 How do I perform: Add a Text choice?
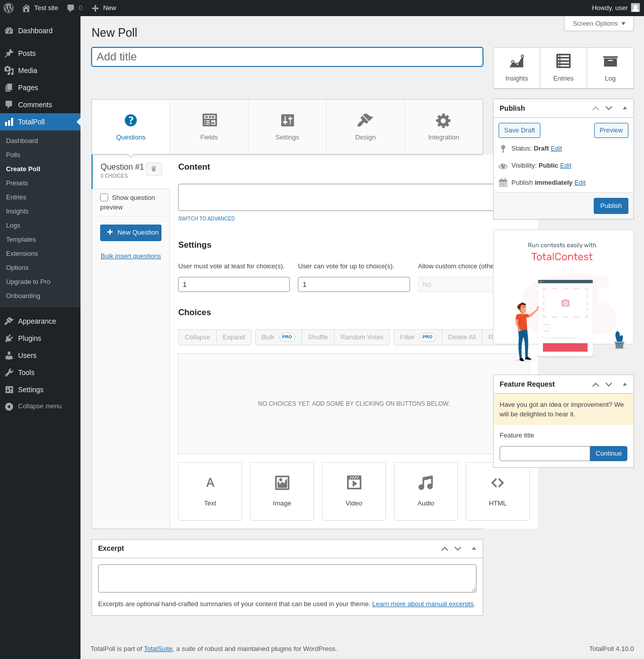pyautogui.click(x=210, y=491)
